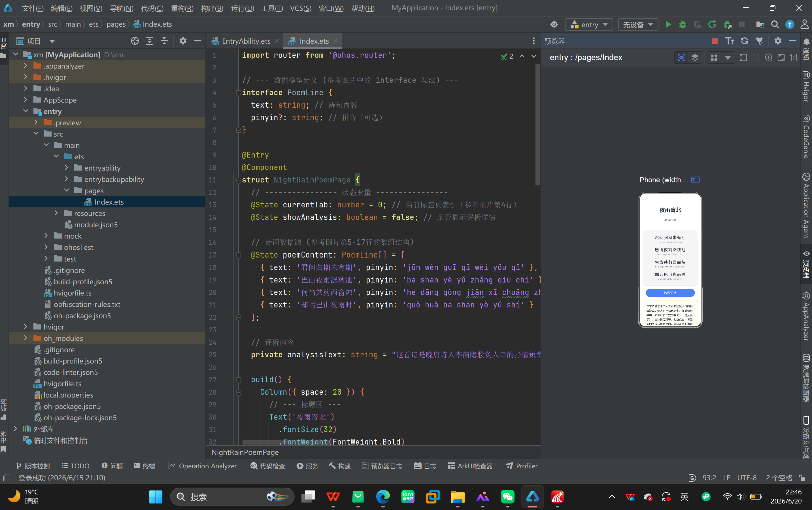Image resolution: width=812 pixels, height=510 pixels.
Task: Open the 文件(F) menu
Action: (x=32, y=8)
